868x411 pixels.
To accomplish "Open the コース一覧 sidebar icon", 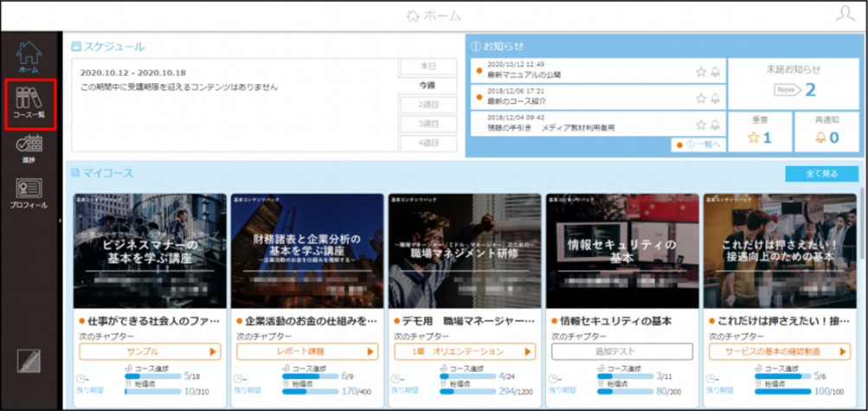I will [30, 104].
